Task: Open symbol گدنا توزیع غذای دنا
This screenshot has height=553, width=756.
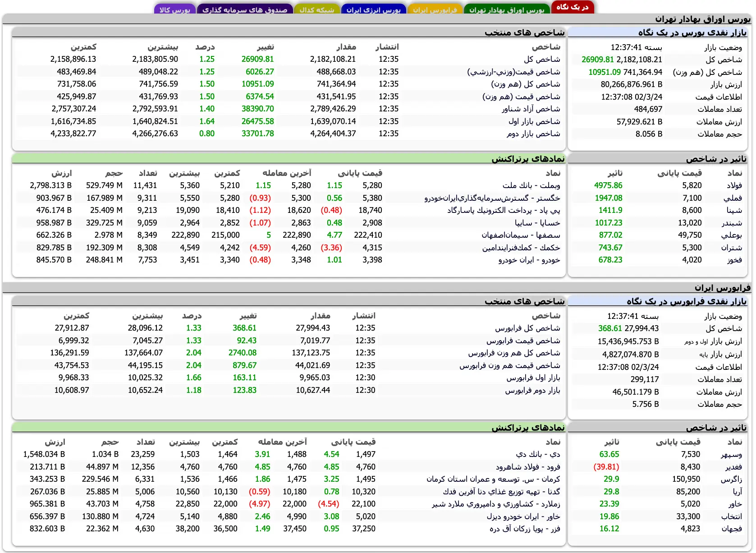Action: pyautogui.click(x=501, y=492)
